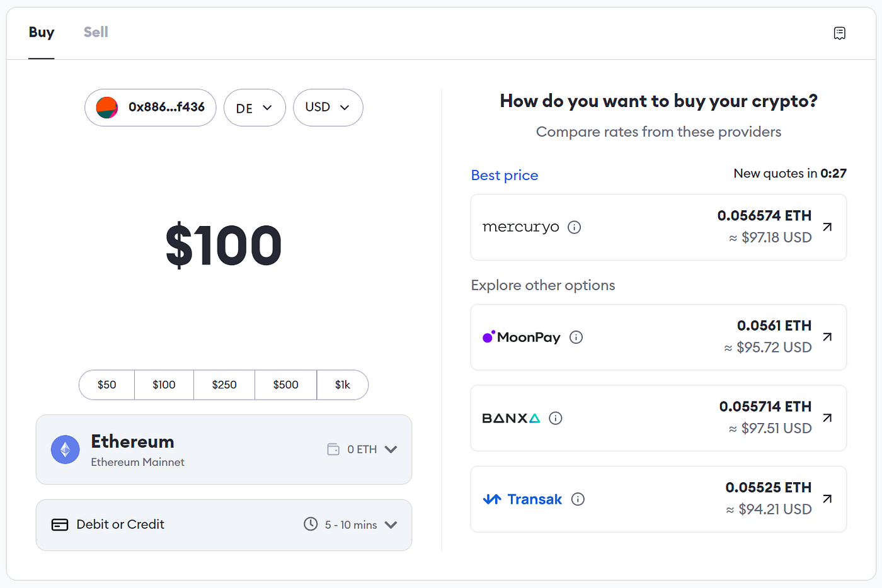Expand the Debit or Credit payment chevron
882x588 pixels.
click(391, 525)
